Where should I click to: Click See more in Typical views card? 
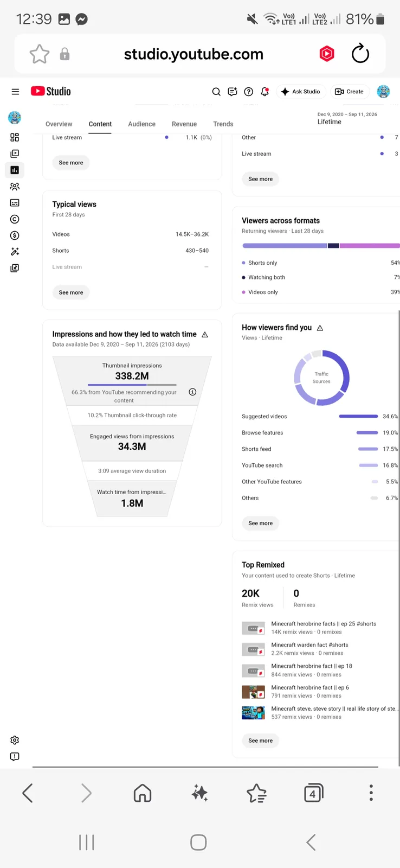(x=71, y=292)
